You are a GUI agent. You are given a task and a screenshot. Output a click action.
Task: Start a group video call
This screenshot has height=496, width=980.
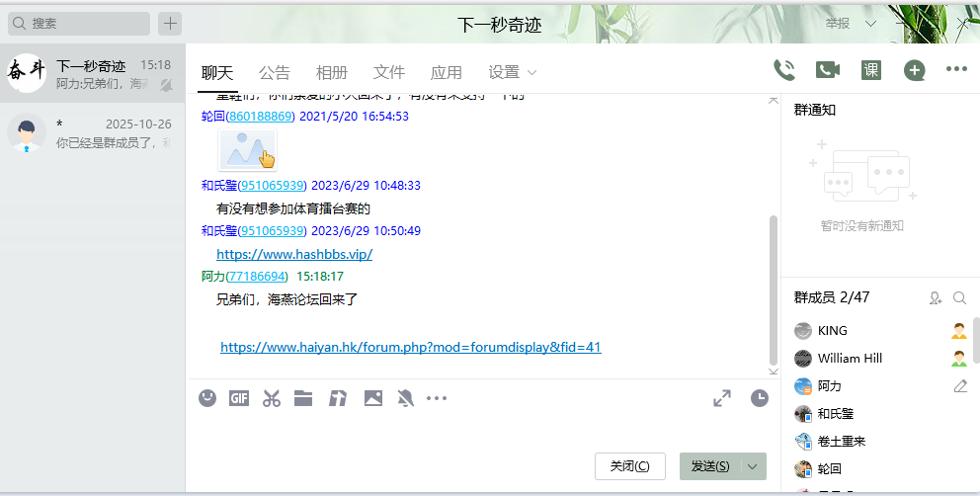click(x=827, y=70)
